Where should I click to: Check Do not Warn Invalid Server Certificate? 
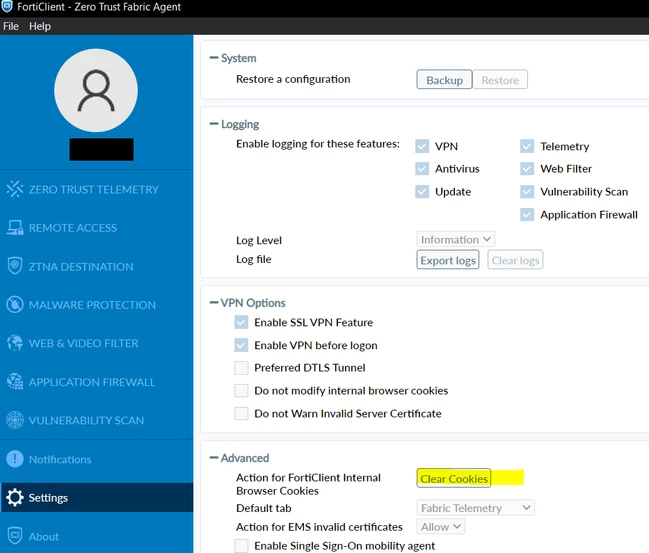(x=241, y=413)
